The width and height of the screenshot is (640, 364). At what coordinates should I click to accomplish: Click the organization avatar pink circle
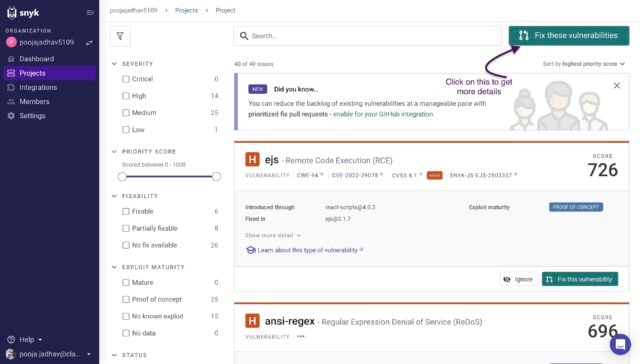point(11,42)
